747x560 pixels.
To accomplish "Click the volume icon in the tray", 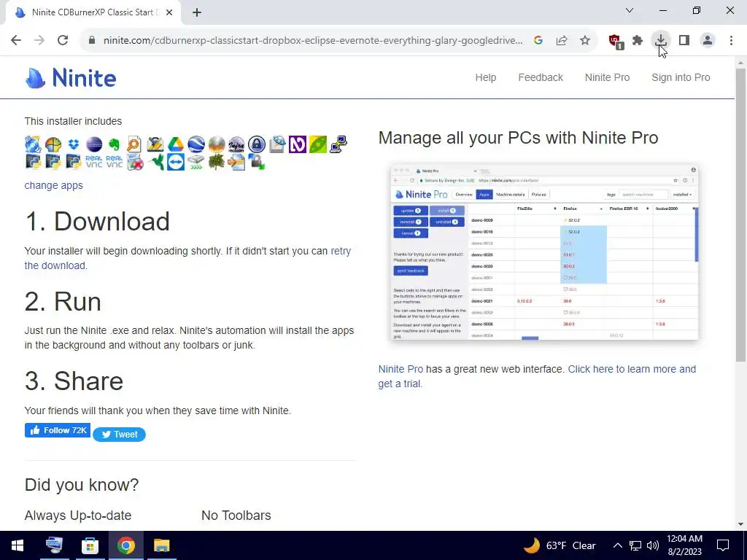I will pyautogui.click(x=653, y=545).
